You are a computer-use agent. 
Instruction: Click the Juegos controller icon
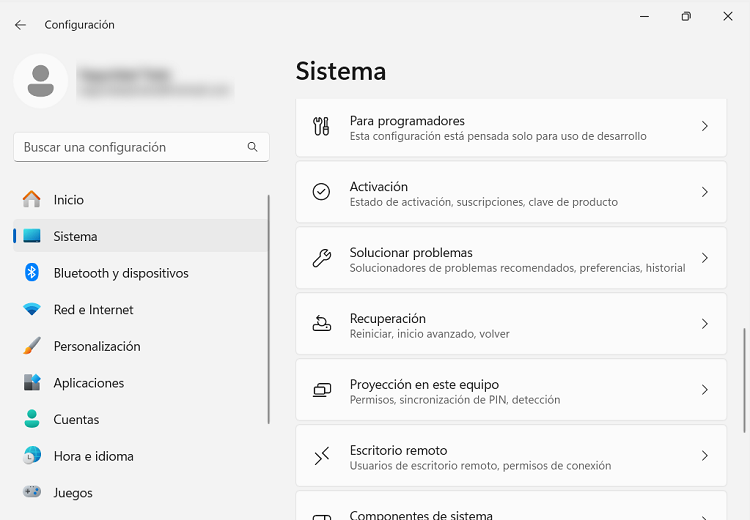32,493
